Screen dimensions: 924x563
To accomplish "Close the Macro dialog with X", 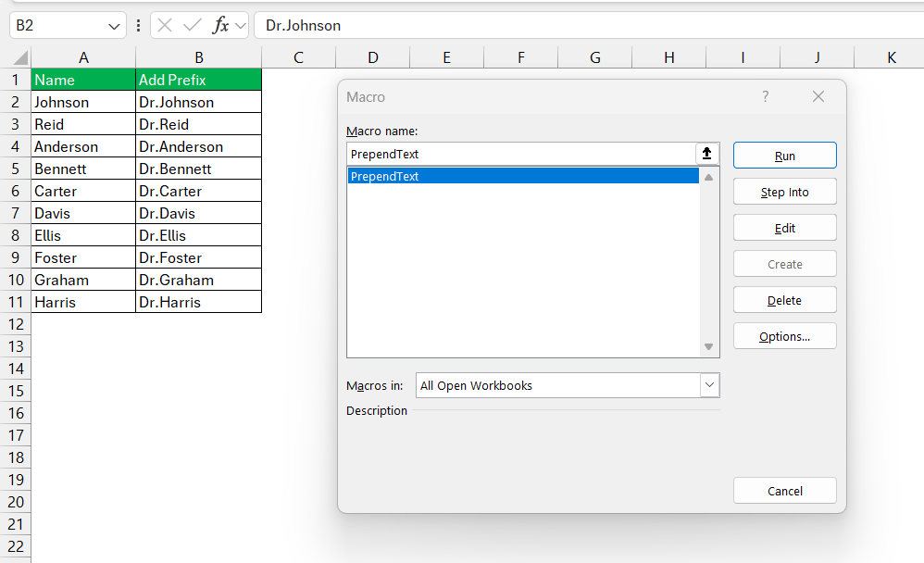I will coord(818,96).
